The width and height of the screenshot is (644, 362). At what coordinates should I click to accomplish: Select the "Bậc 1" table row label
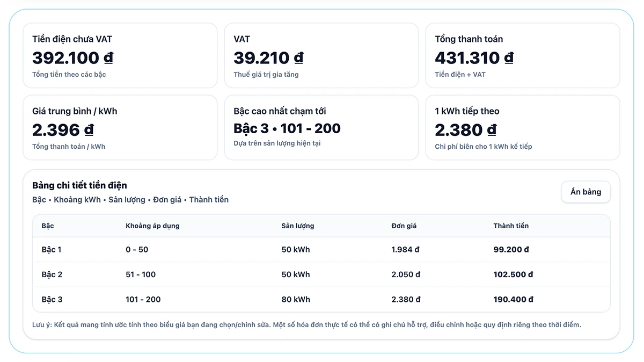(x=52, y=250)
